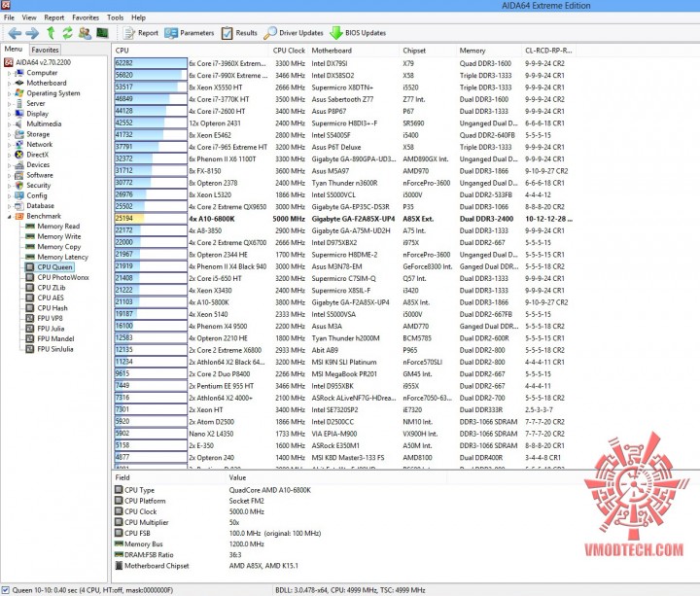Viewport: 700px width, 596px height.
Task: Check for Driver Updates
Action: (x=294, y=33)
